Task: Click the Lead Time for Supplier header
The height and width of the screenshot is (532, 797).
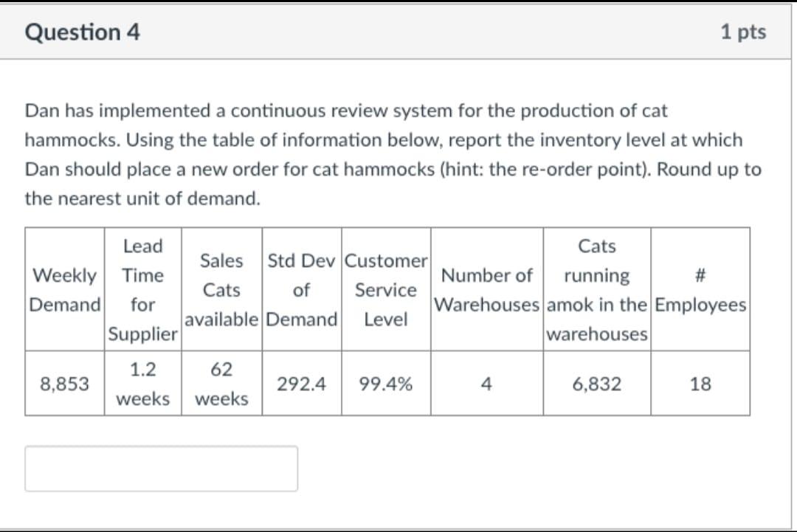Action: click(x=142, y=289)
